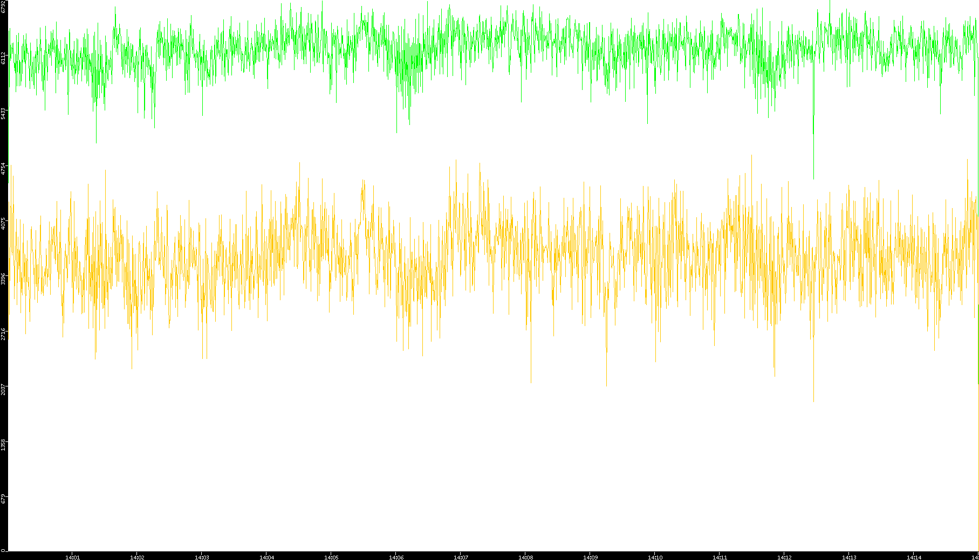The height and width of the screenshot is (560, 979).
Task: Click the 4075 value axis label
Action: [4, 223]
